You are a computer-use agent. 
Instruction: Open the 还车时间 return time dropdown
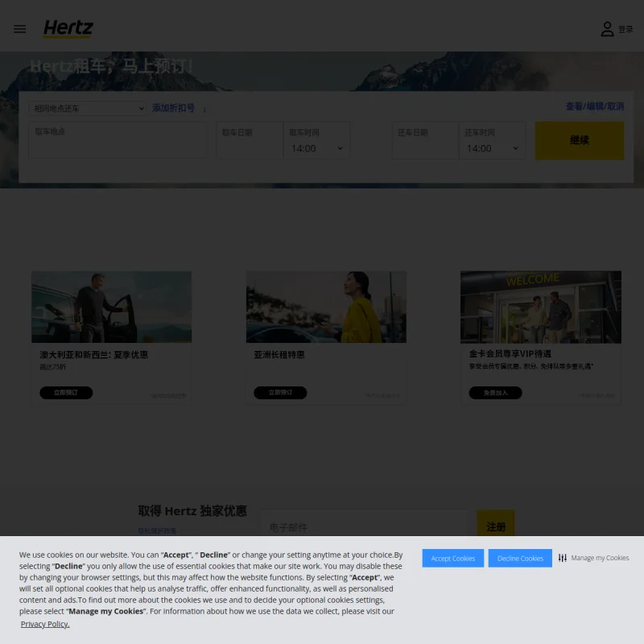[x=492, y=140]
